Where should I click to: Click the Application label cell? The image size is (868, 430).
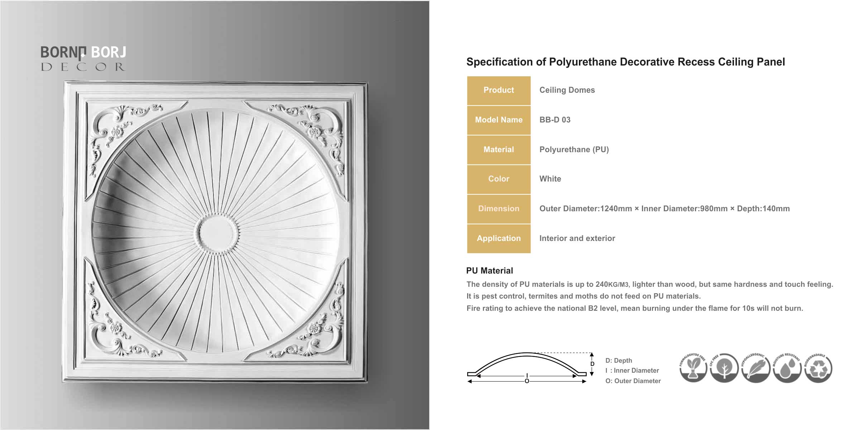tap(499, 238)
